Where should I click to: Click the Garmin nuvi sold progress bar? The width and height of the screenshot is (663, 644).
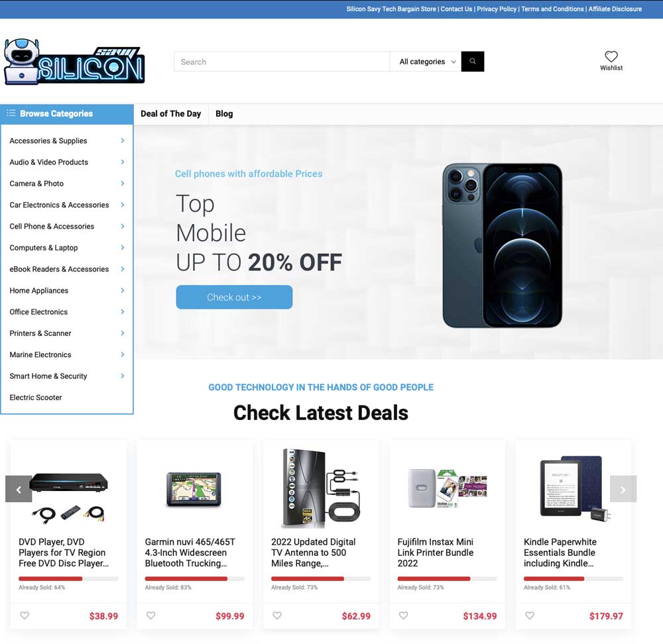(x=194, y=578)
